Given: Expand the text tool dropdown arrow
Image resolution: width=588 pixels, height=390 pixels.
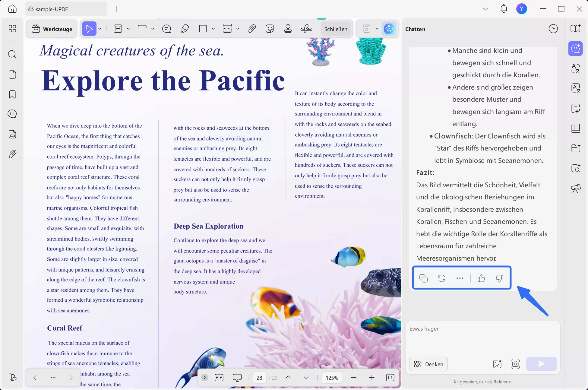Looking at the screenshot, I should coord(153,29).
